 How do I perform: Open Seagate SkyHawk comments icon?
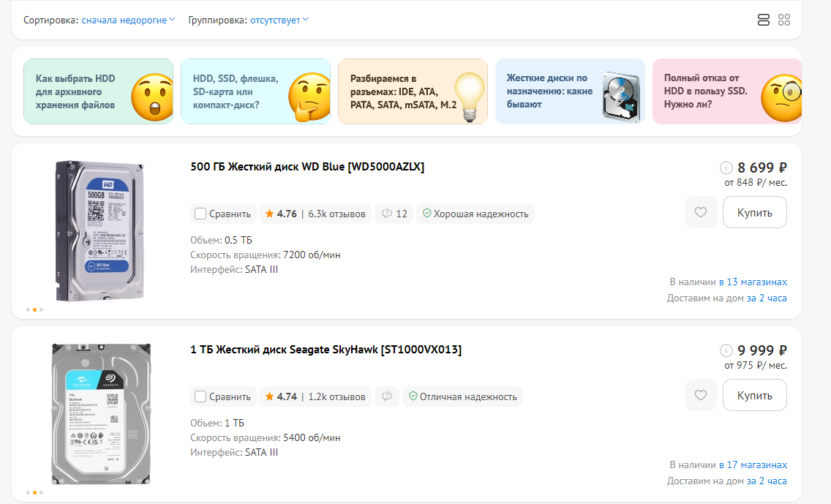pyautogui.click(x=387, y=396)
